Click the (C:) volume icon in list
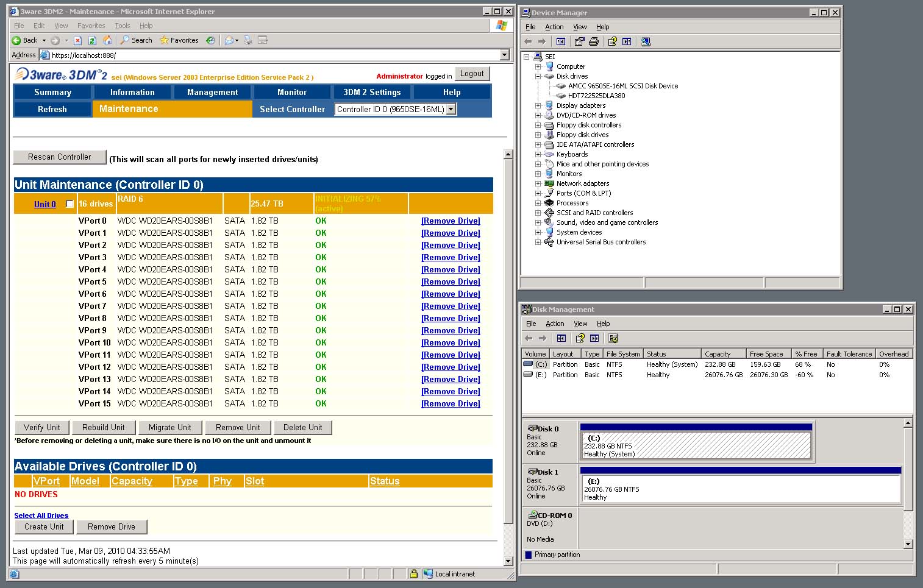The image size is (923, 588). point(528,364)
